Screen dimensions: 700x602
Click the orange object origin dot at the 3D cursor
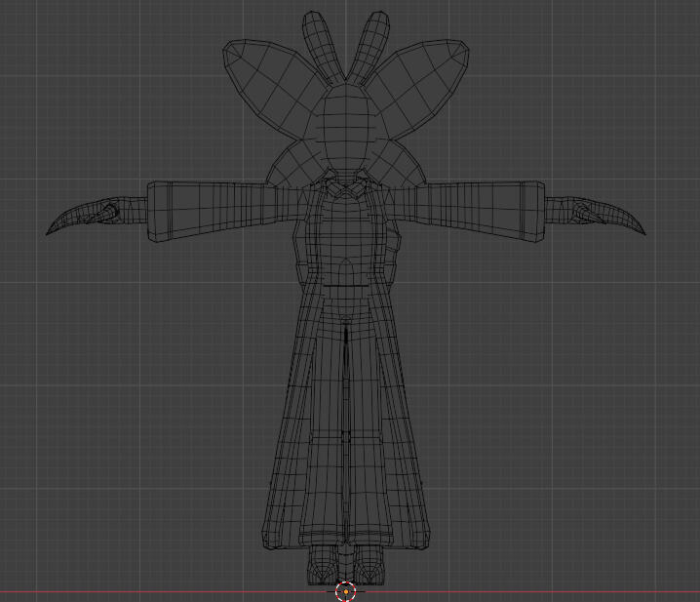pyautogui.click(x=346, y=591)
